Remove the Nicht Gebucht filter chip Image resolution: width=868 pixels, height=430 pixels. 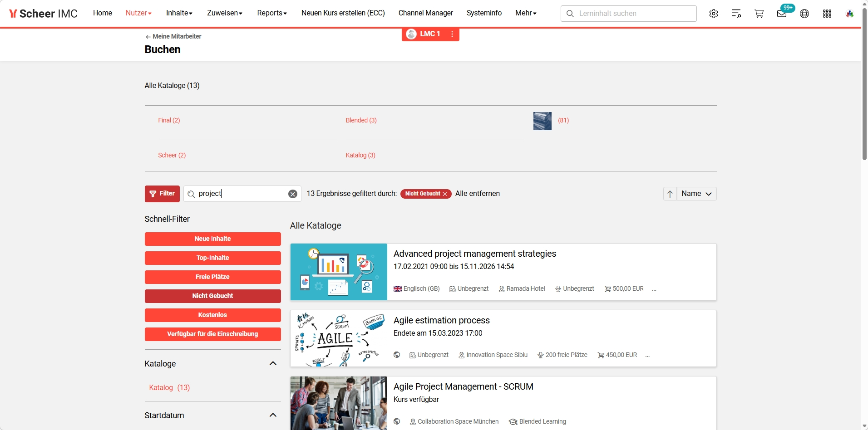point(445,194)
